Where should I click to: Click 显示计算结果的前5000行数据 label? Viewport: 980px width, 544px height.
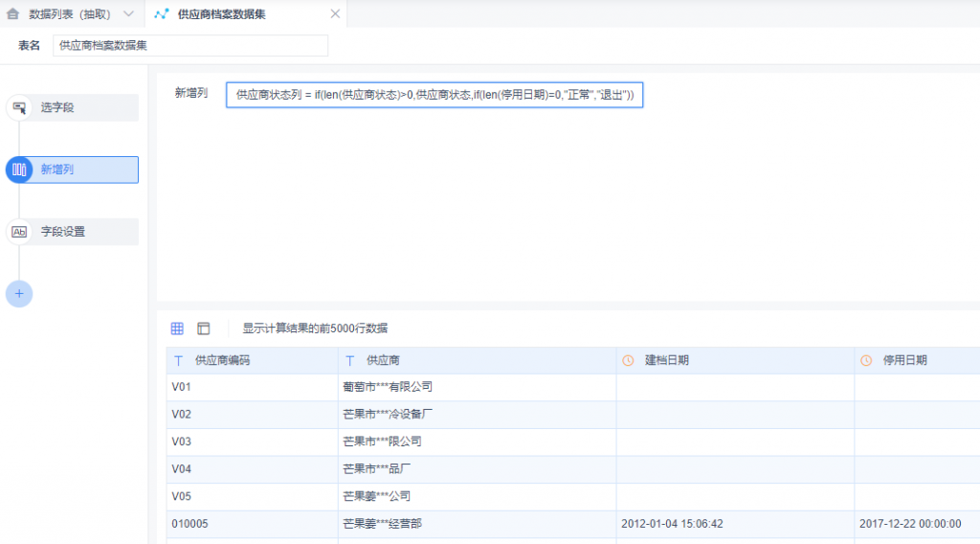pos(315,329)
